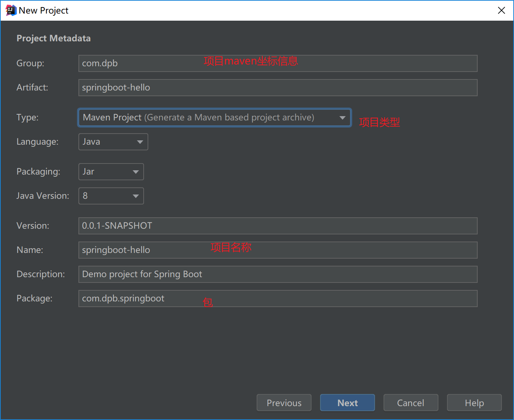Focus the Artifact text field
The width and height of the screenshot is (514, 420).
278,88
